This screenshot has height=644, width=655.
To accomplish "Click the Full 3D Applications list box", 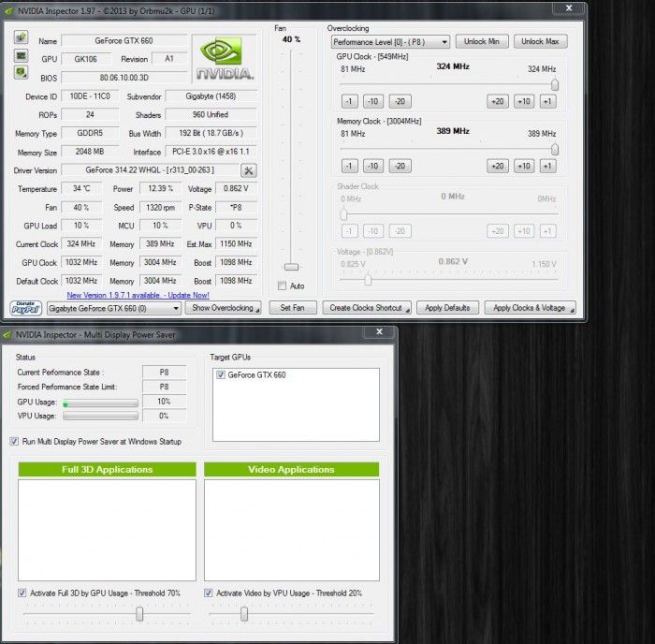I will click(x=107, y=530).
